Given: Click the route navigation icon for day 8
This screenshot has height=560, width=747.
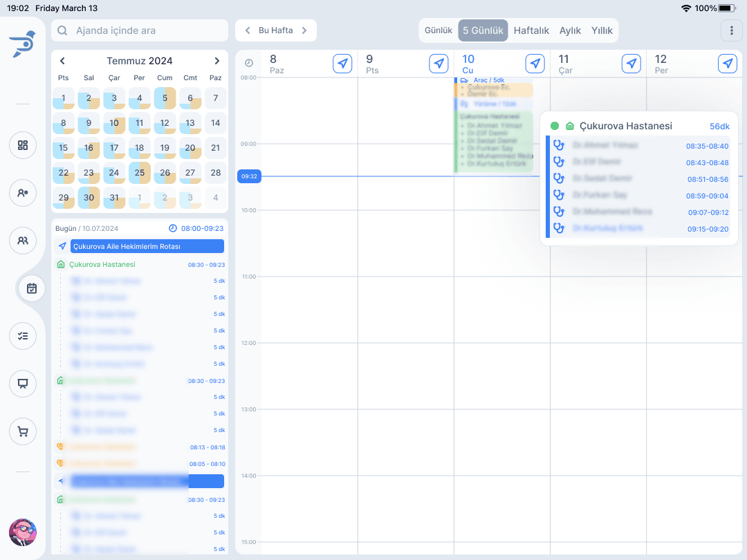Looking at the screenshot, I should click(x=342, y=64).
